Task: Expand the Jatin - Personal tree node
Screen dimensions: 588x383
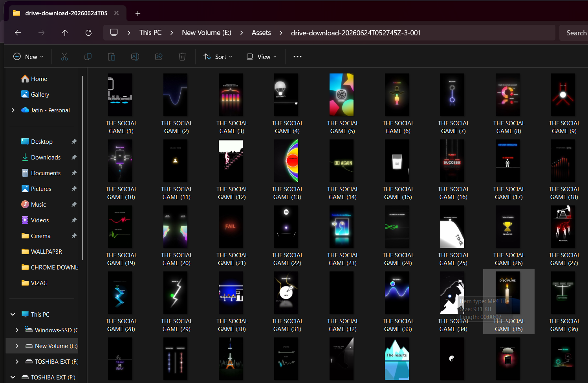Action: tap(13, 110)
